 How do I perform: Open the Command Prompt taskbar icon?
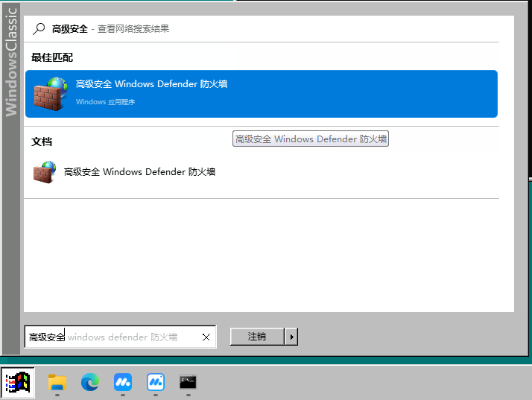[188, 382]
